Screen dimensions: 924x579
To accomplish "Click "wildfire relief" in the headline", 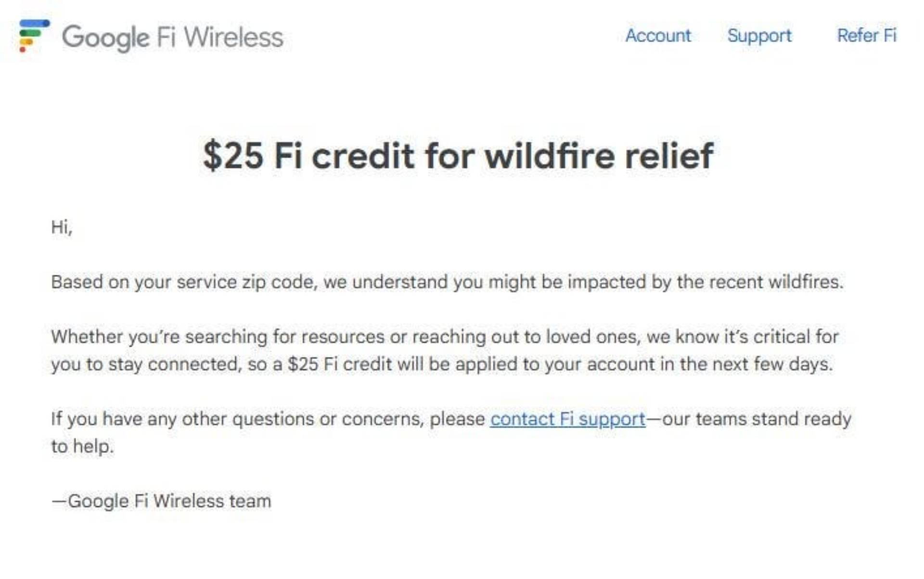I will point(598,156).
